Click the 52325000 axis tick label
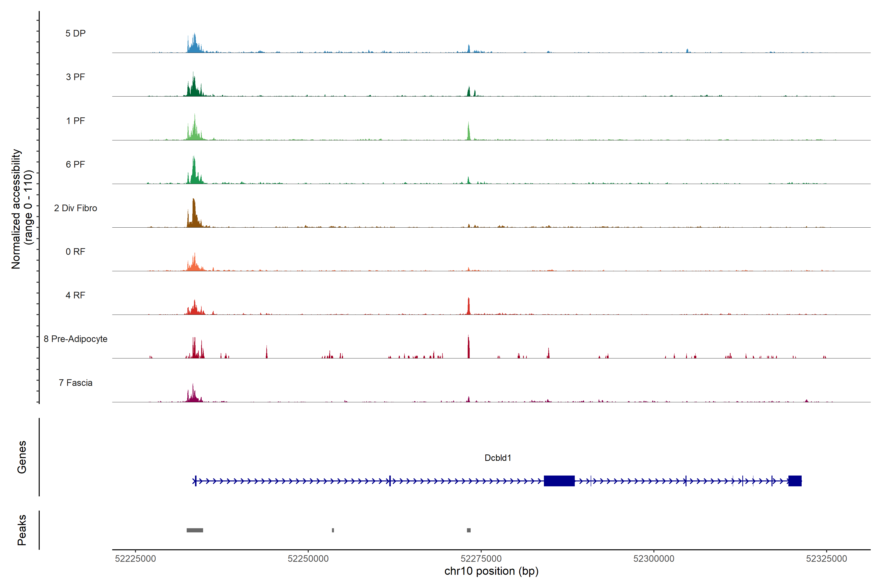Viewport: 882px width, 588px height. (826, 559)
